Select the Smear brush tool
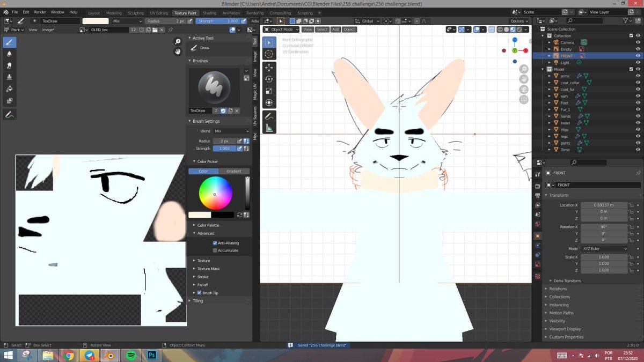Image resolution: width=644 pixels, height=362 pixels. (10, 65)
